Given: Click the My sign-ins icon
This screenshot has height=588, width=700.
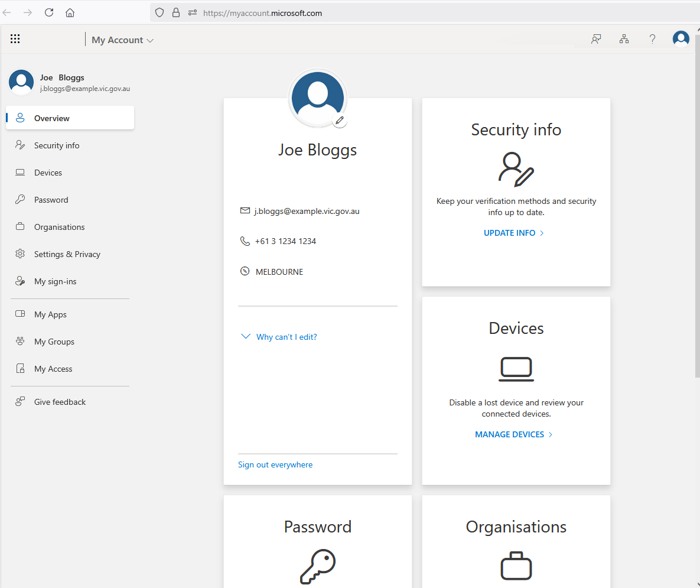Looking at the screenshot, I should (x=20, y=281).
